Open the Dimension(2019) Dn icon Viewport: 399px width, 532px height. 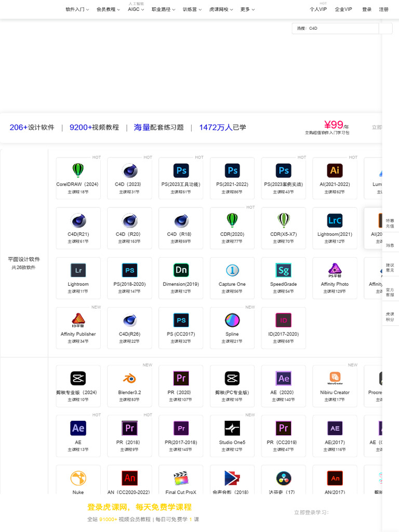[x=181, y=270]
